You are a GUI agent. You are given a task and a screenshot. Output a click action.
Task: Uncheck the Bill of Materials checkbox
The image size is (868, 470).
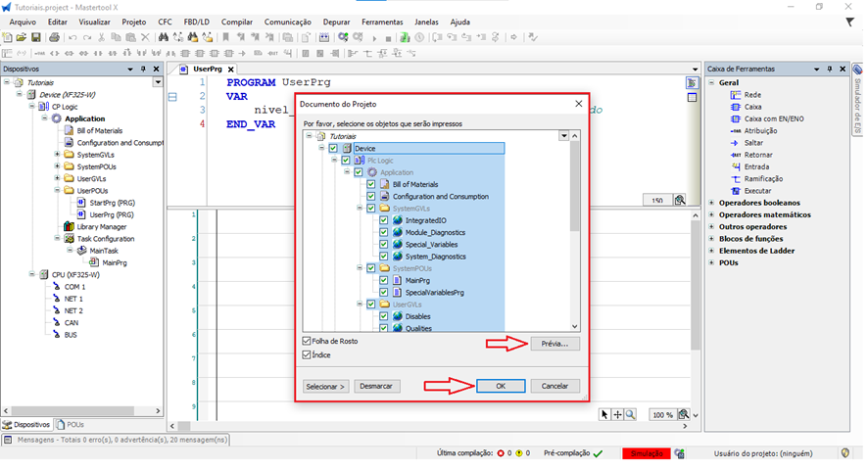[x=370, y=184]
